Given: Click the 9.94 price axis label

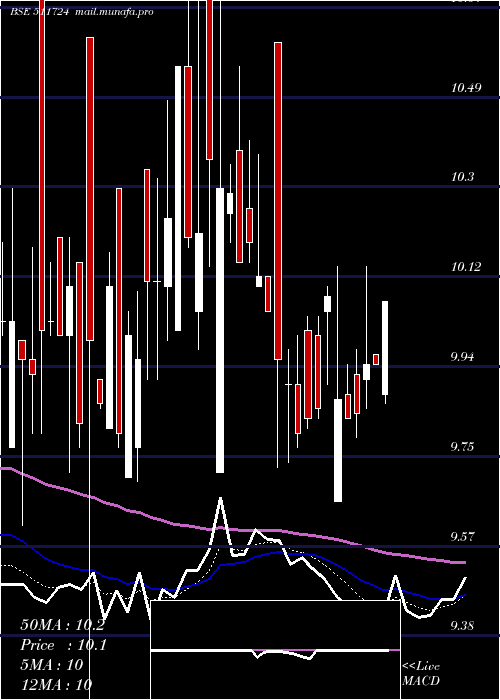Looking at the screenshot, I should click(x=464, y=357).
